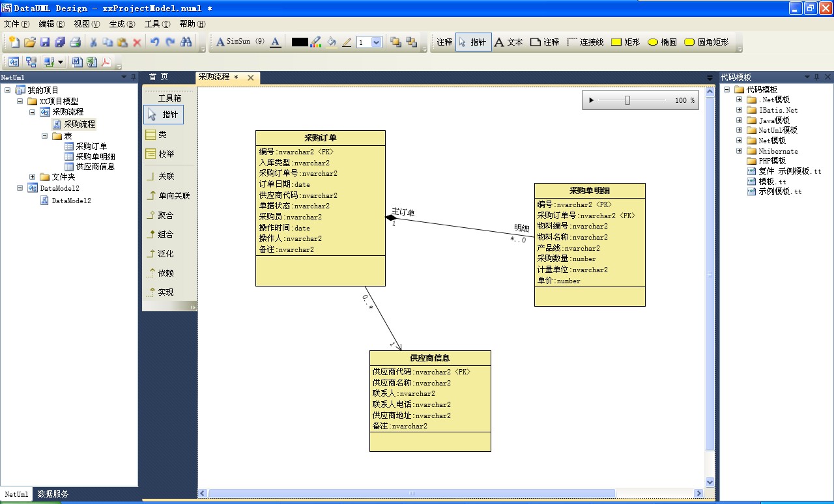This screenshot has width=834, height=504.
Task: Open the 编辑(E) menu
Action: tap(52, 24)
